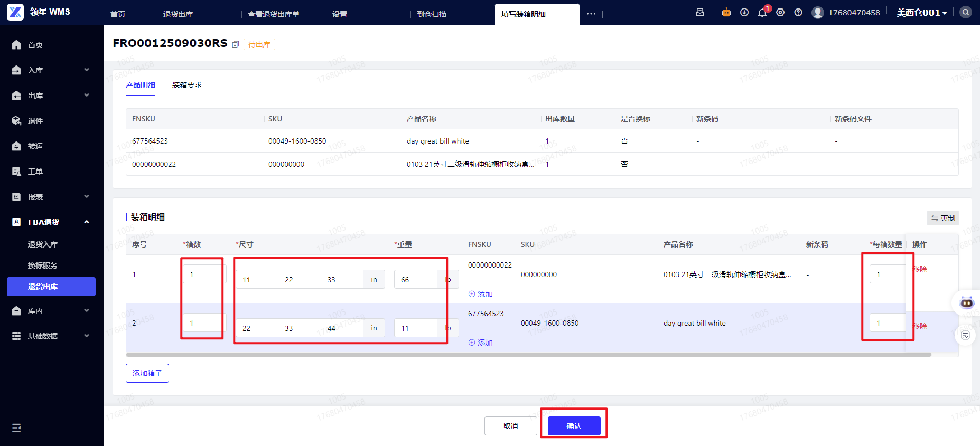Switch units with 英制 button
Image resolution: width=980 pixels, height=446 pixels.
click(x=943, y=218)
